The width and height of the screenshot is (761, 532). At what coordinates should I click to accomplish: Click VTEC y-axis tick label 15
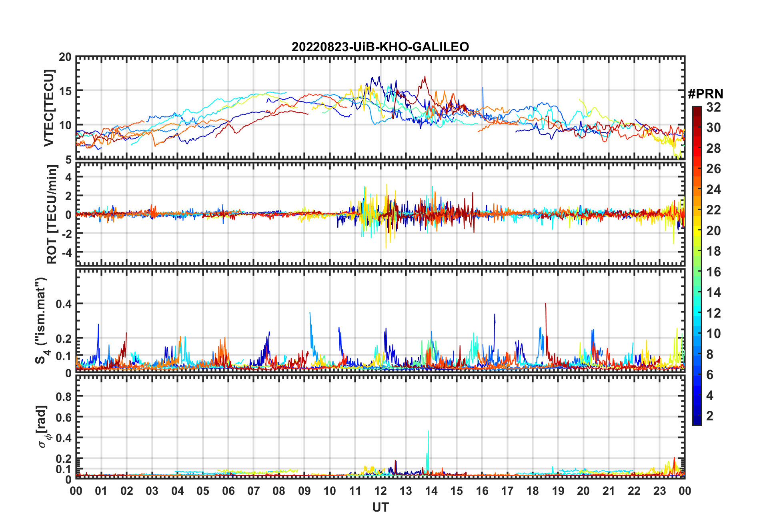(x=65, y=91)
